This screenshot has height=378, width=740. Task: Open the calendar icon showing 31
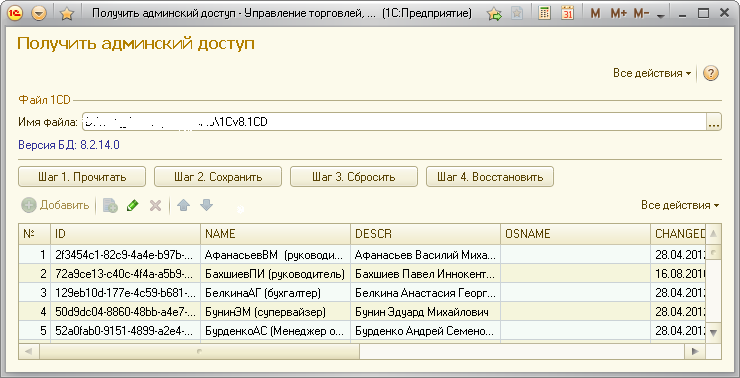pyautogui.click(x=568, y=14)
